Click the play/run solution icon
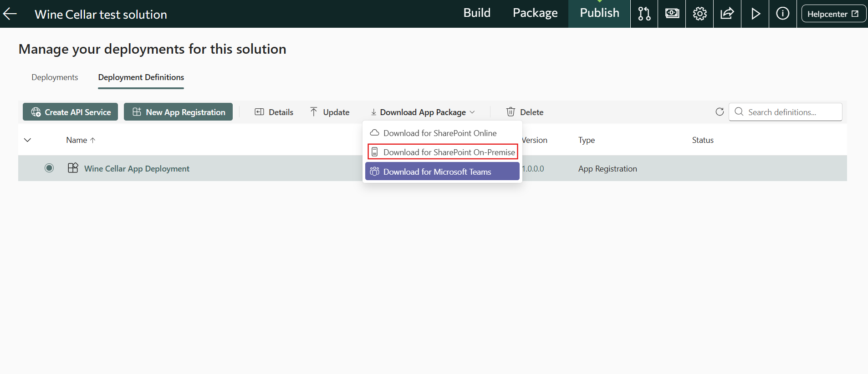This screenshot has height=374, width=868. [755, 14]
